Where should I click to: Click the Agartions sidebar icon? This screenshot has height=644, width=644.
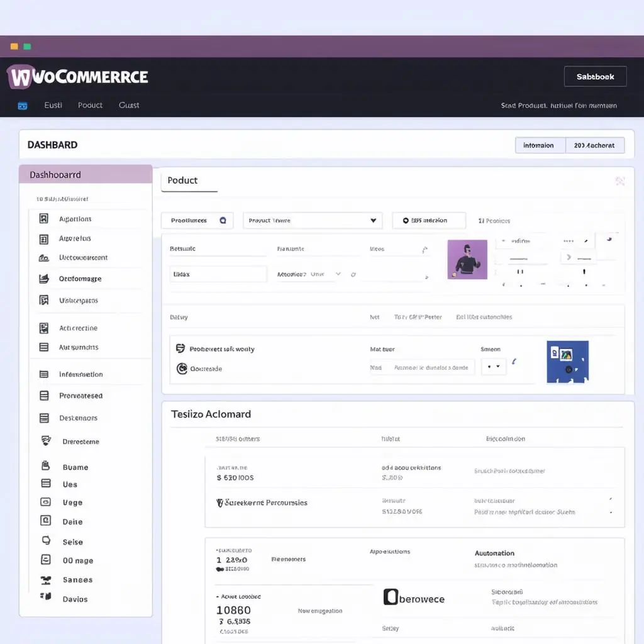[44, 218]
